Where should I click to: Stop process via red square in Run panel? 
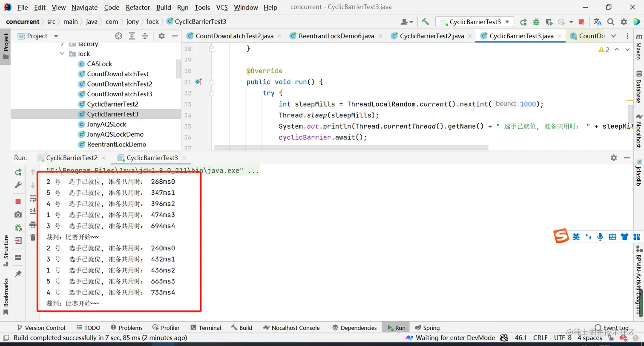tap(18, 201)
